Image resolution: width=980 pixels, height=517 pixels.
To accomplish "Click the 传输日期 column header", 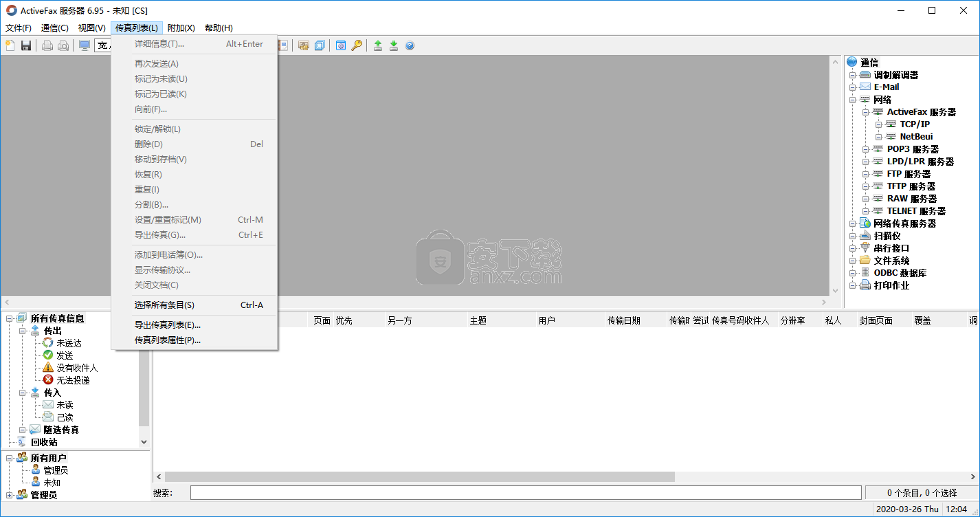I will (636, 320).
